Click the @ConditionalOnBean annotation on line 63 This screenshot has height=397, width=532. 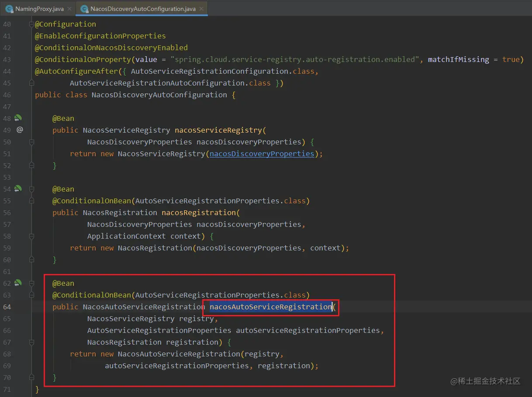click(x=92, y=295)
